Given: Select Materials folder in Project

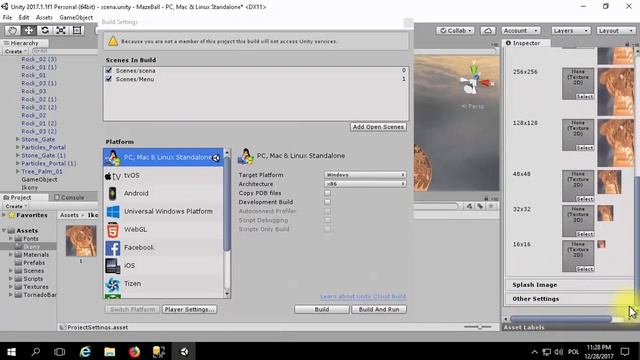Looking at the screenshot, I should pos(36,255).
